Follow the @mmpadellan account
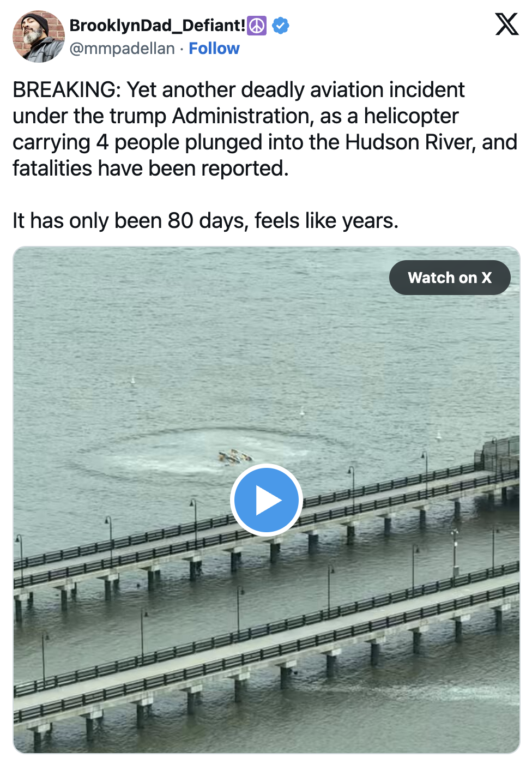The width and height of the screenshot is (532, 758). click(x=214, y=49)
